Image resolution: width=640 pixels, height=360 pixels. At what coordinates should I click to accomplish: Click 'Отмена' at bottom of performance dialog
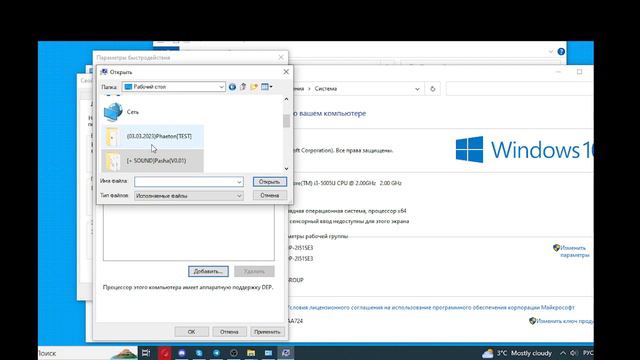pos(229,332)
